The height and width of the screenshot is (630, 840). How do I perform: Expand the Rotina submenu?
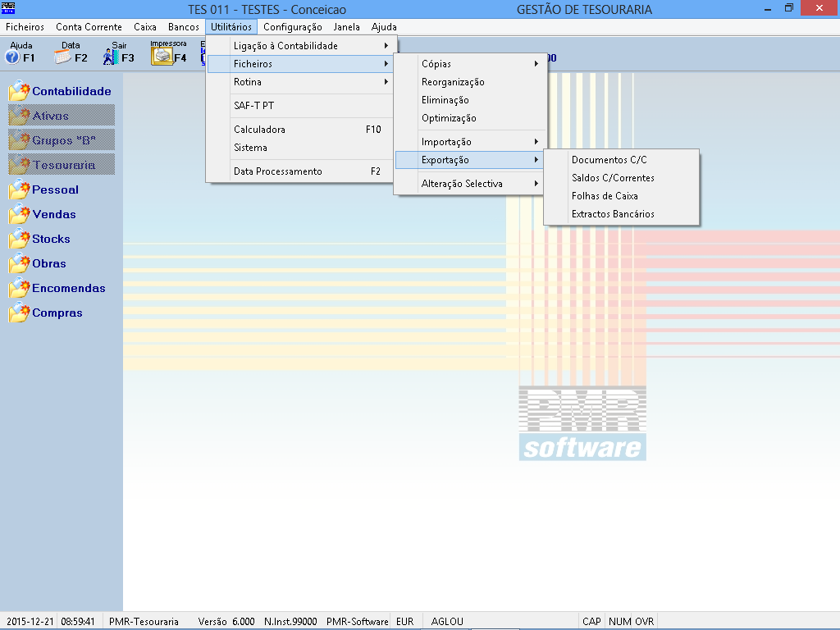coord(301,82)
